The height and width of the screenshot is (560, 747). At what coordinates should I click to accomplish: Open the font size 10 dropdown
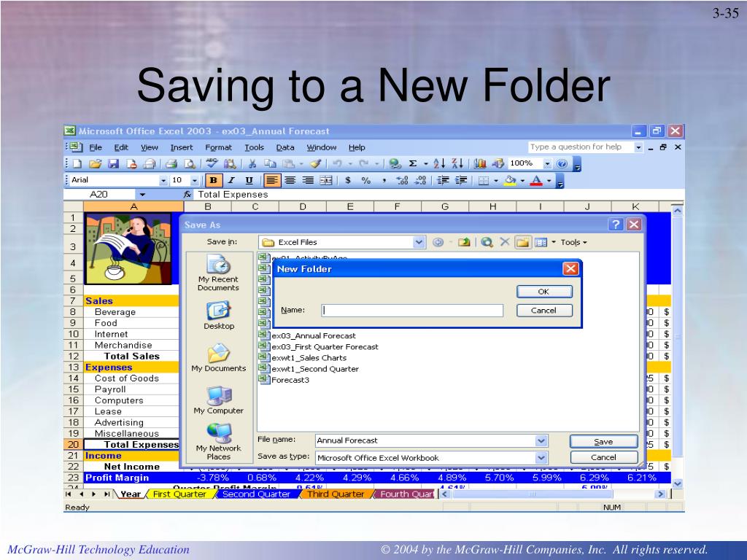click(x=194, y=181)
